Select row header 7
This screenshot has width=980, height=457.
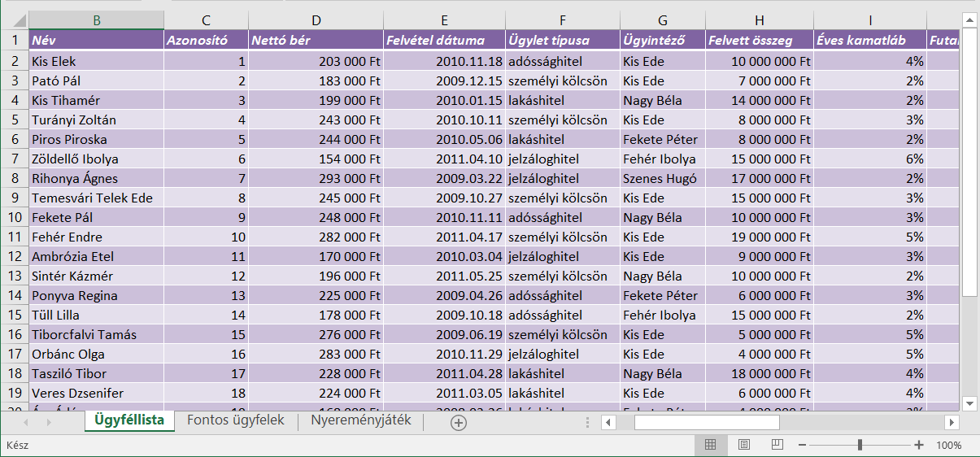[x=15, y=159]
